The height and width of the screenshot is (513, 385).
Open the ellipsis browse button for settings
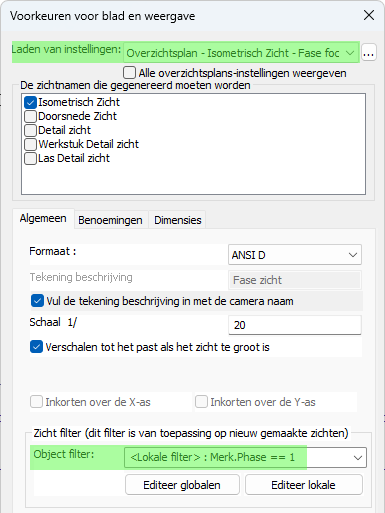point(369,53)
